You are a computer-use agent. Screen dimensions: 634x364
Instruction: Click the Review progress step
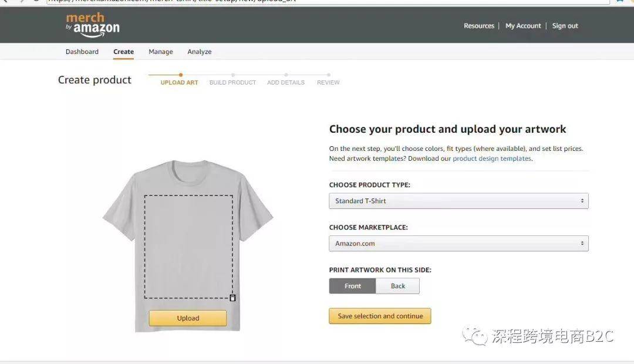point(328,82)
